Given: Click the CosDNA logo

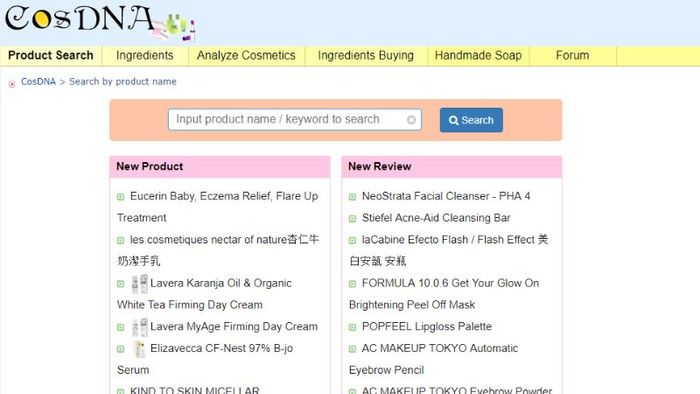Looking at the screenshot, I should tap(100, 23).
